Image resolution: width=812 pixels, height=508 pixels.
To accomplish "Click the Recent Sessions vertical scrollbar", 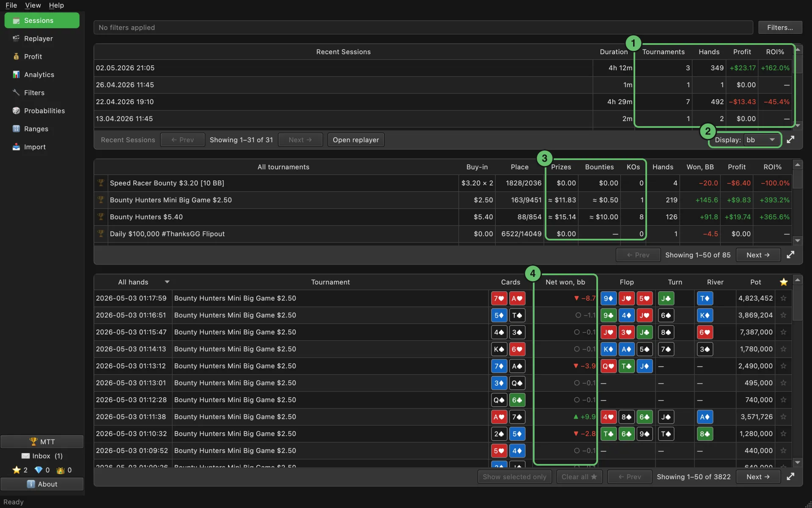I will point(798,87).
